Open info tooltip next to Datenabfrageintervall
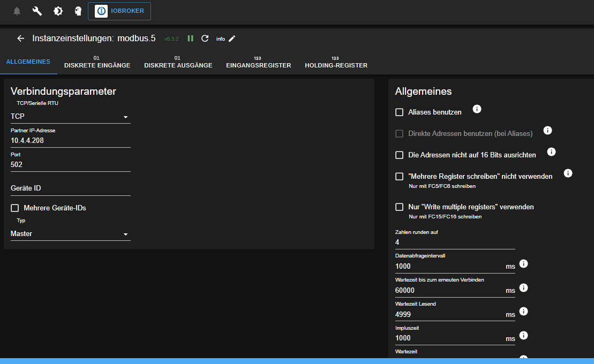594x364 pixels. pyautogui.click(x=523, y=263)
